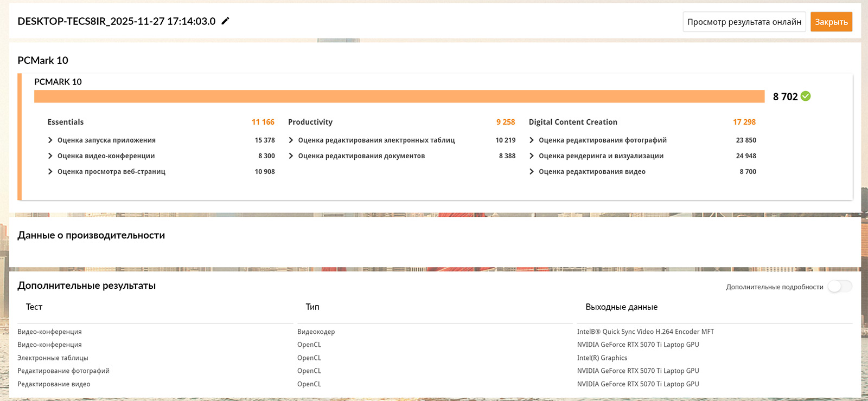
Task: Toggle the Дополнительные подробности switch
Action: tap(839, 287)
